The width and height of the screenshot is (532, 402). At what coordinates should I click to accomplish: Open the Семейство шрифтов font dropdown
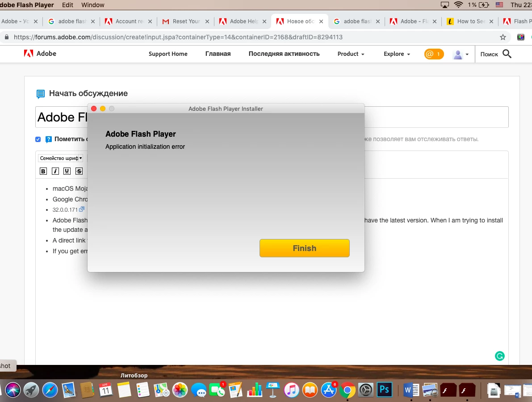[61, 158]
